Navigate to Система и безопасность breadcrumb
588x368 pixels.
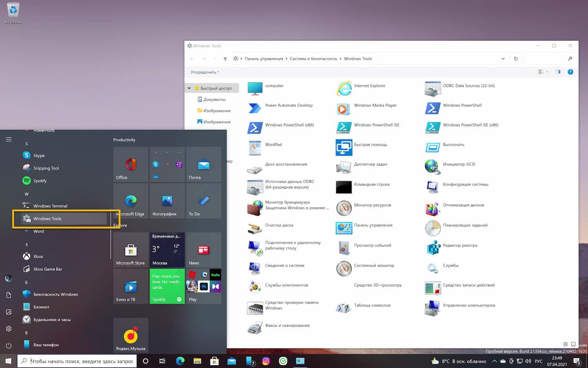(x=313, y=58)
